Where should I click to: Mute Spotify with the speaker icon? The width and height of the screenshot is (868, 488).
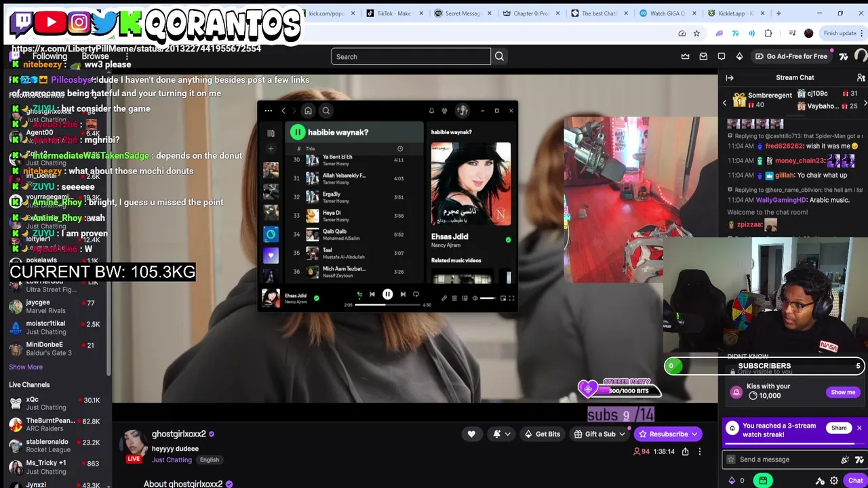coord(475,298)
